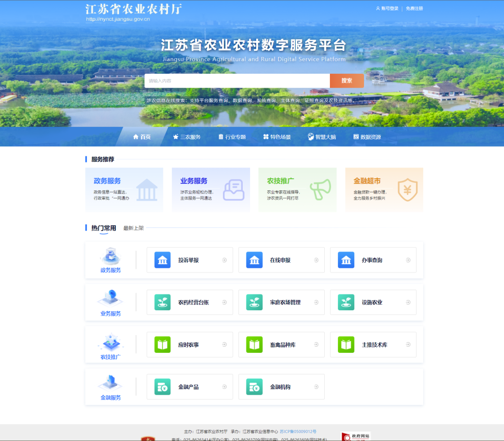Click the 农药经营台账 sprout icon

tap(162, 302)
